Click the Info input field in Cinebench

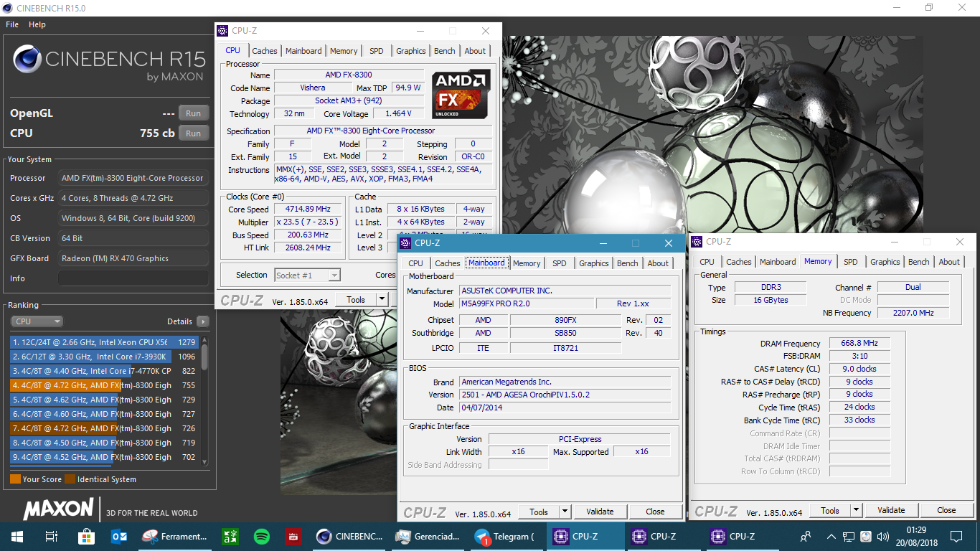pos(134,278)
